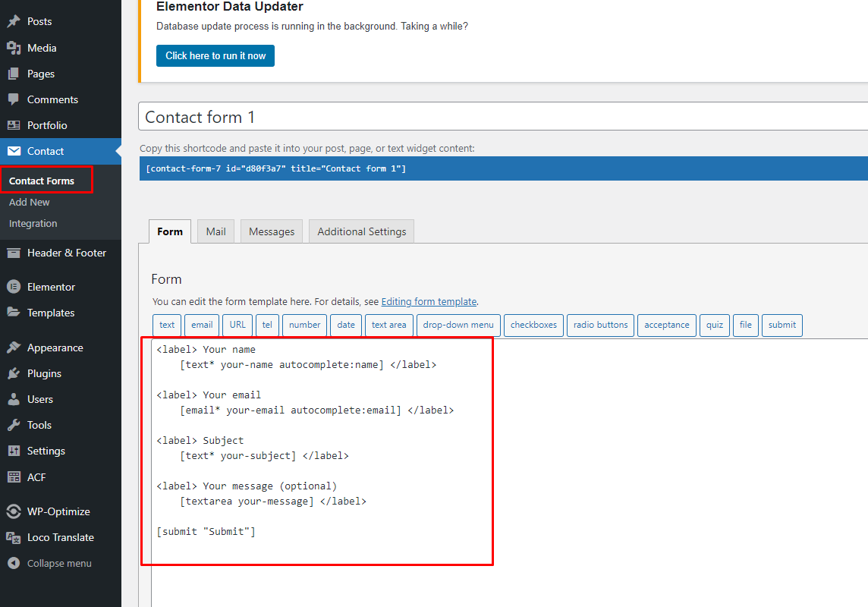This screenshot has width=868, height=607.
Task: Open the Editing form template link
Action: click(429, 301)
